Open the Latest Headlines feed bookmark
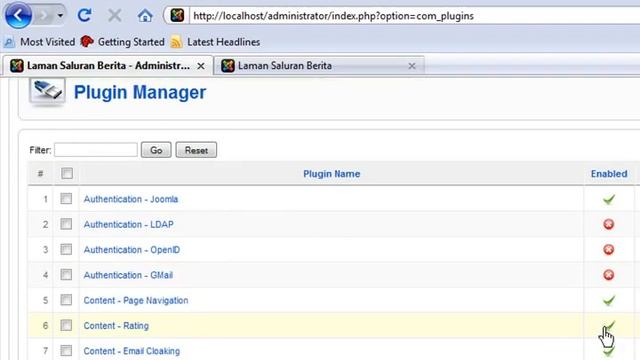 pyautogui.click(x=215, y=42)
